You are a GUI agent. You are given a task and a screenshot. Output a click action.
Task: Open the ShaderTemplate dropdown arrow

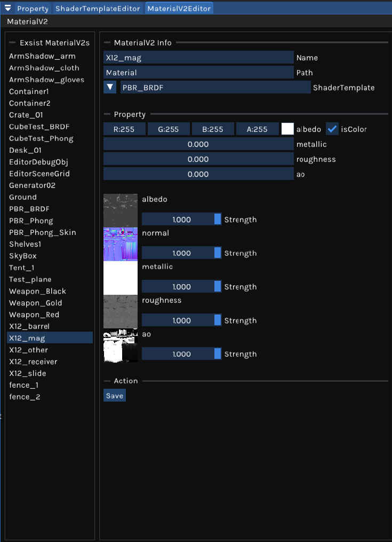pos(110,87)
